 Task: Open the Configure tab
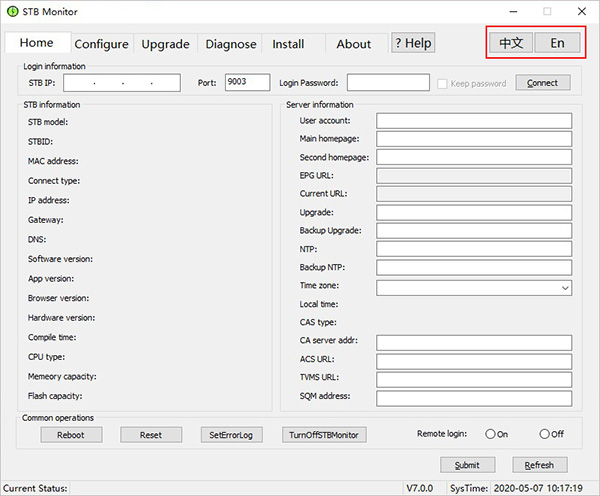pyautogui.click(x=101, y=44)
